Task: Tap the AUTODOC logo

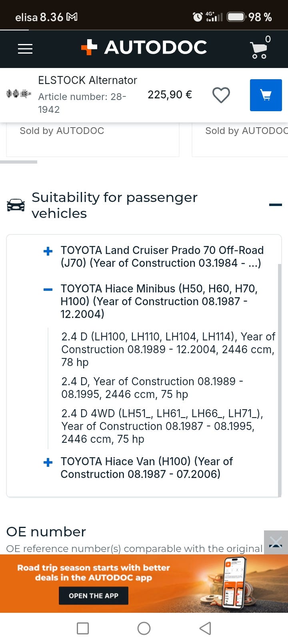Action: pos(144,47)
